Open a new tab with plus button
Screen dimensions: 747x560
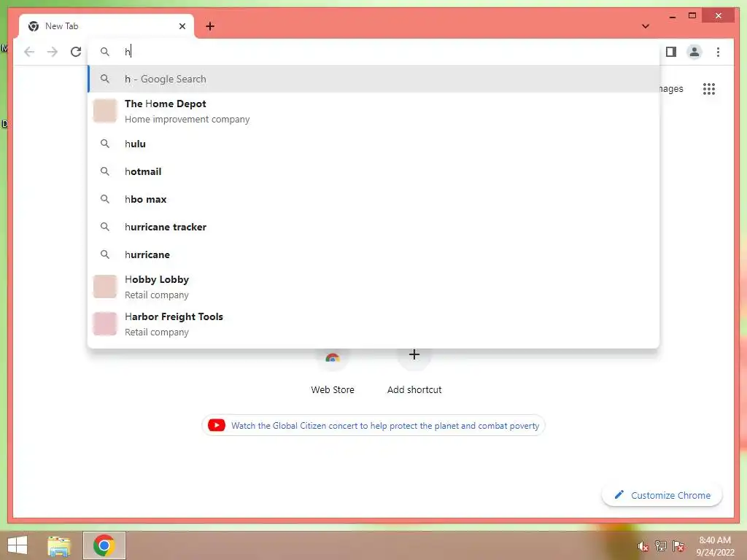209,26
